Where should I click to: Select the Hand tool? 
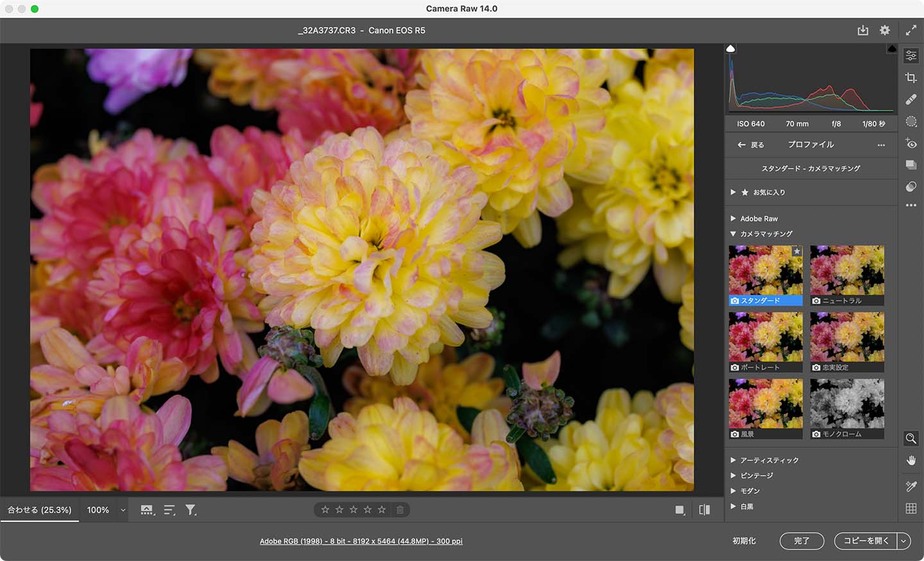[911, 460]
